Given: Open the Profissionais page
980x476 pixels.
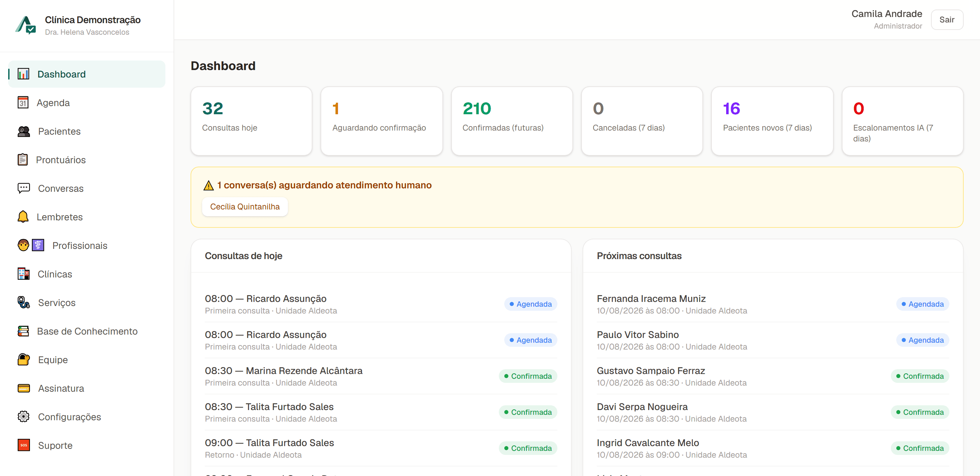Looking at the screenshot, I should (87, 245).
